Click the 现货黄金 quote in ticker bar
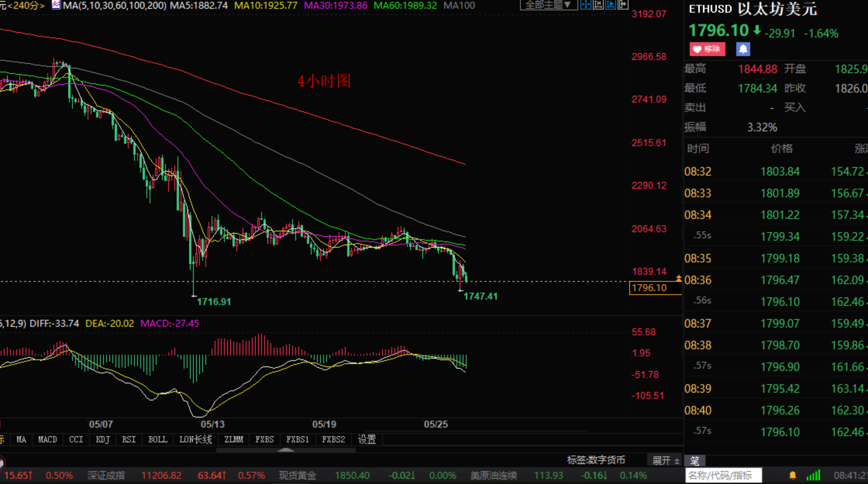Screen dimensions: 868x484 click(x=298, y=475)
